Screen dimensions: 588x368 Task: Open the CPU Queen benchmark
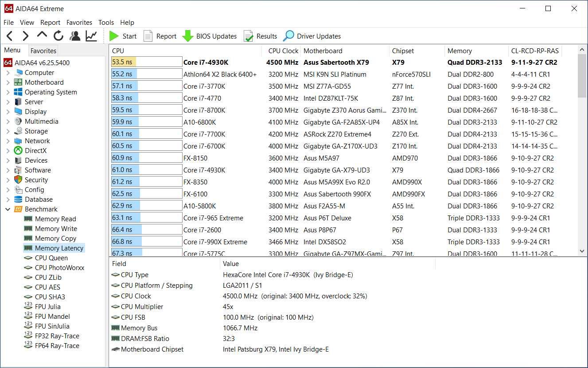point(51,258)
